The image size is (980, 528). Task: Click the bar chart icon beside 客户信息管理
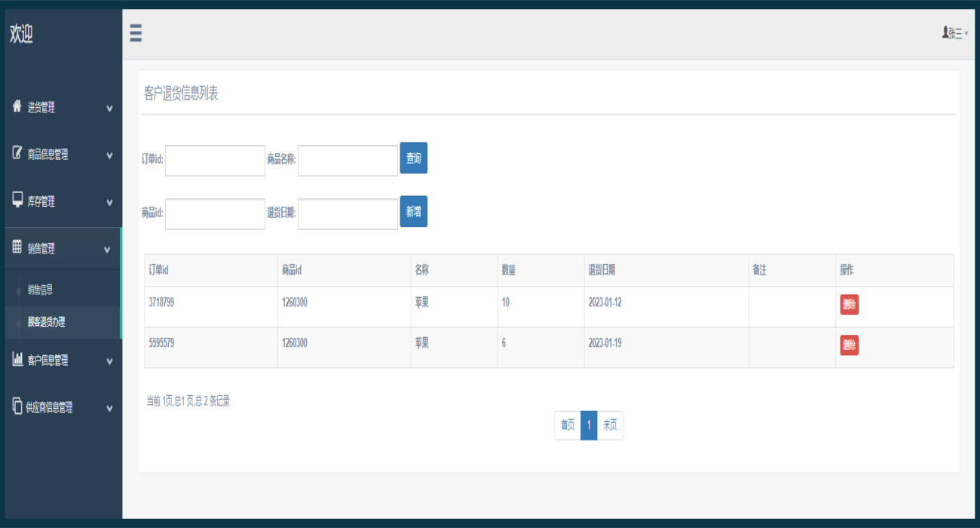click(17, 359)
